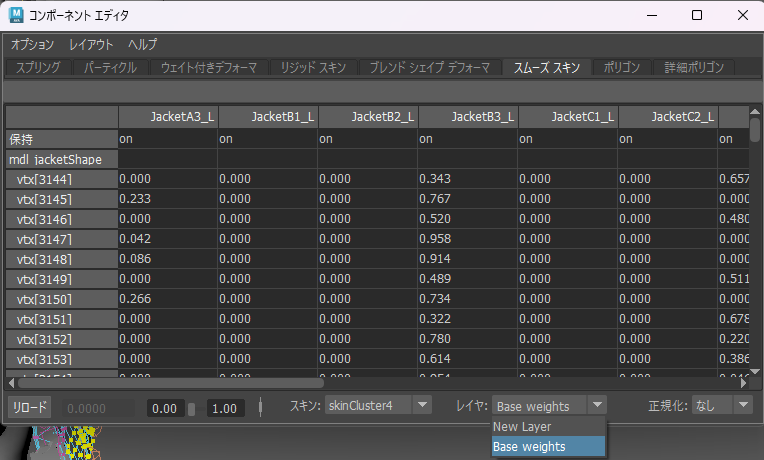This screenshot has height=460, width=764.
Task: Toggle the 保持 on cell under JacketC1_L
Action: tap(568, 139)
